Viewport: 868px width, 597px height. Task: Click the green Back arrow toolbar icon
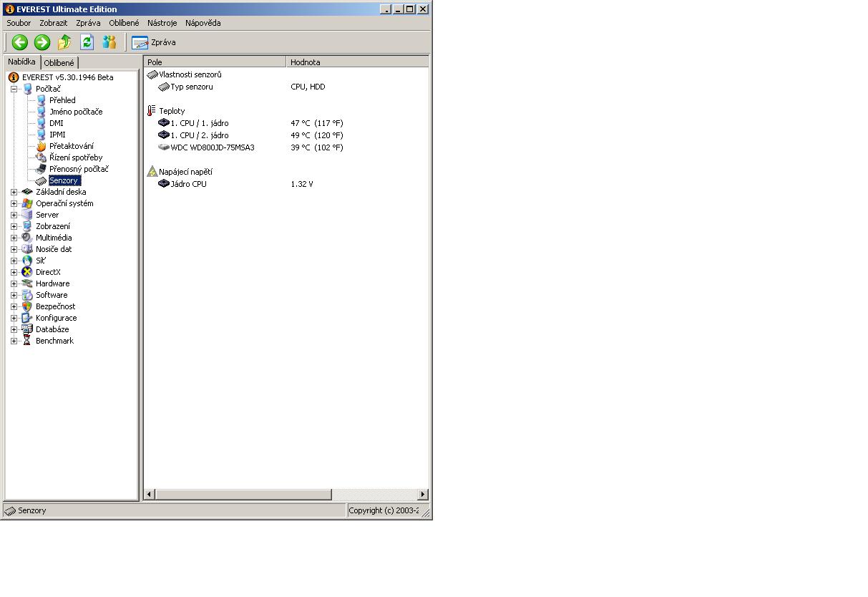[x=19, y=42]
